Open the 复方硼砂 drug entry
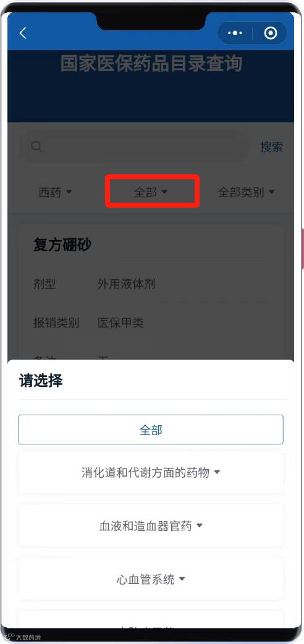This screenshot has width=304, height=644. (151, 292)
